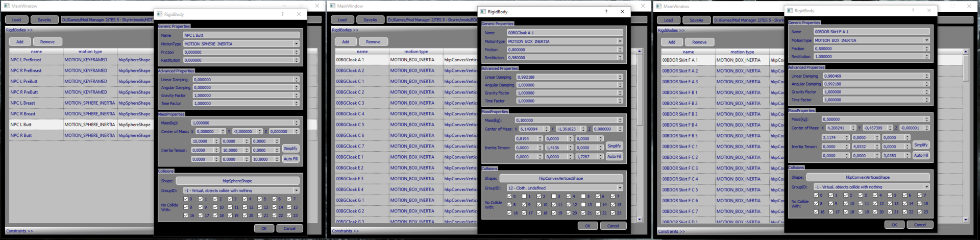Image resolution: width=980 pixels, height=240 pixels.
Task: Click name column header in NPC bodies window
Action: (36, 52)
